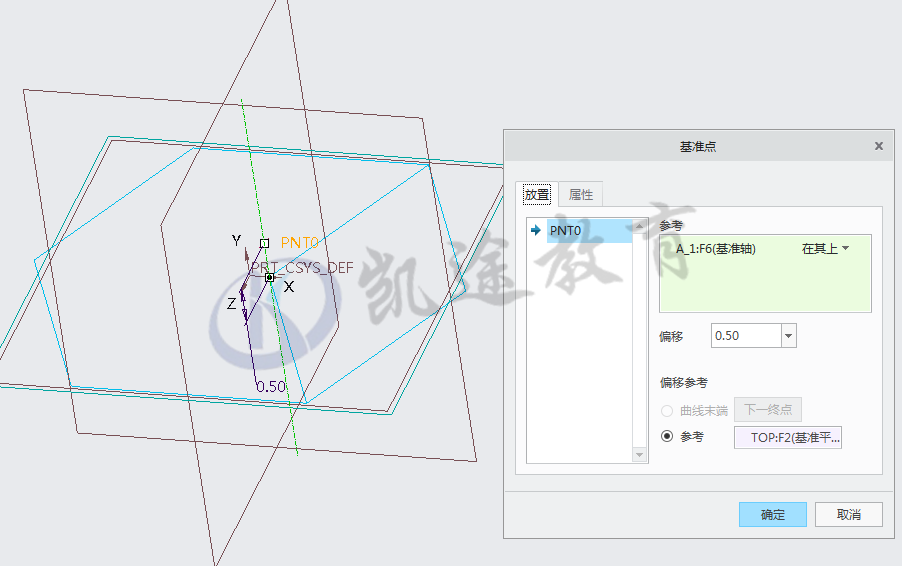The width and height of the screenshot is (902, 566).
Task: Expand the 偏移 value dropdown arrow
Action: (x=789, y=335)
